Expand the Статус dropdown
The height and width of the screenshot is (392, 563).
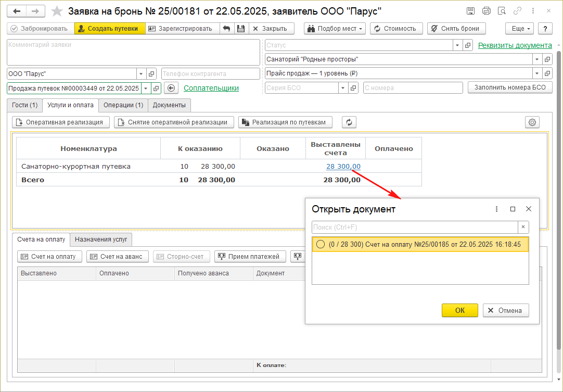coord(456,46)
